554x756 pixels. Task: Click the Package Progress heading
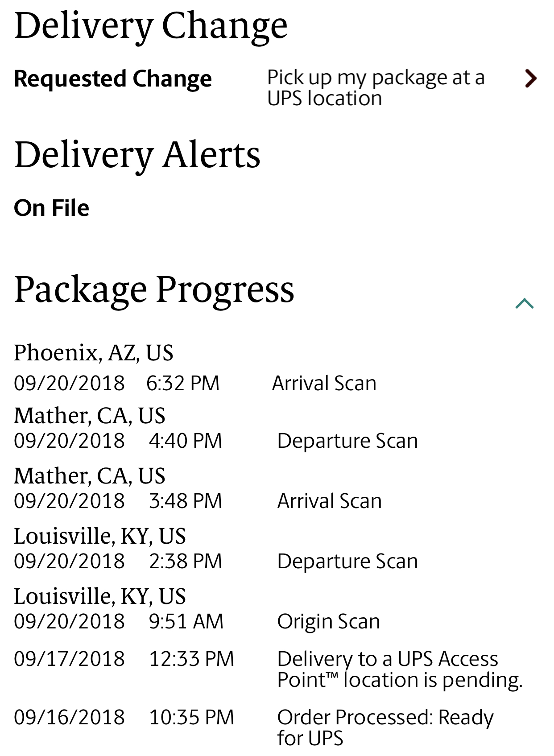point(154,289)
